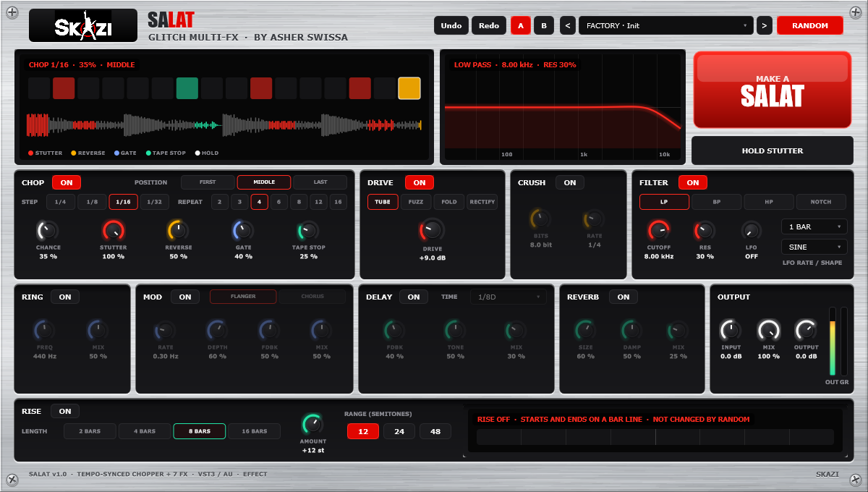Click the Output Mix knob
Image resolution: width=868 pixels, height=492 pixels.
click(x=769, y=331)
